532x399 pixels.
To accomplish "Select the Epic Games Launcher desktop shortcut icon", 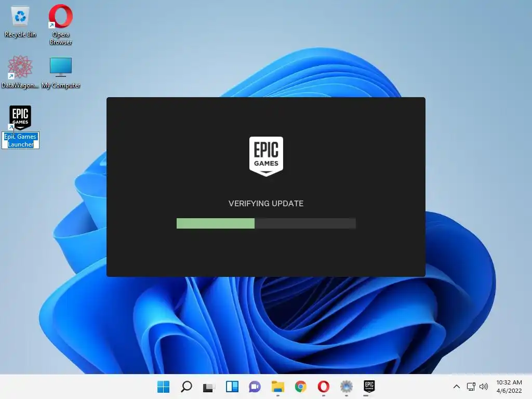I will [x=20, y=118].
